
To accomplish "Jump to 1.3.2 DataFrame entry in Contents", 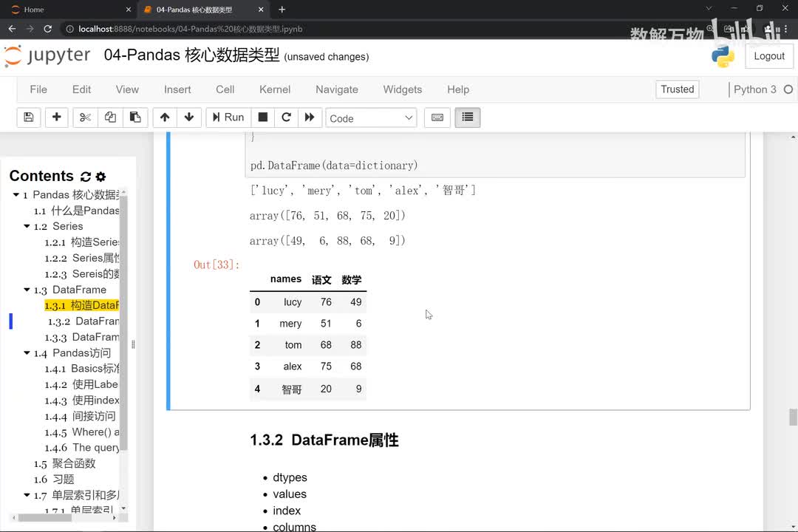I will point(83,321).
